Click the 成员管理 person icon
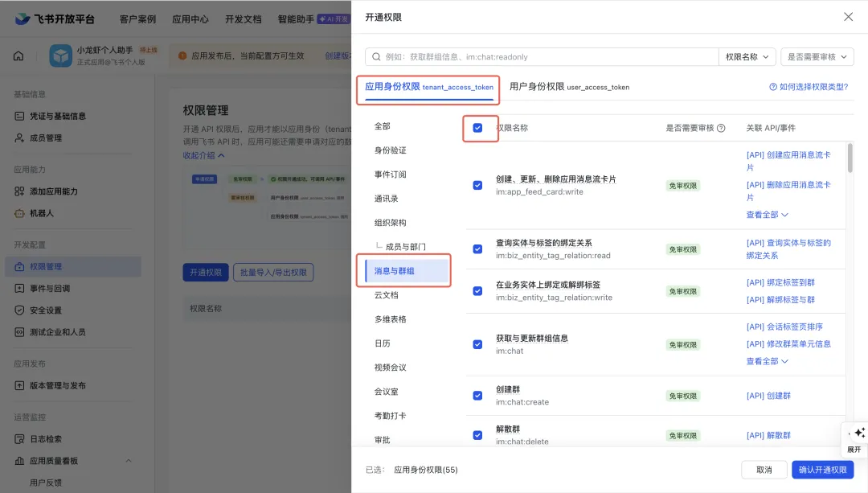This screenshot has height=493, width=868. coord(19,138)
